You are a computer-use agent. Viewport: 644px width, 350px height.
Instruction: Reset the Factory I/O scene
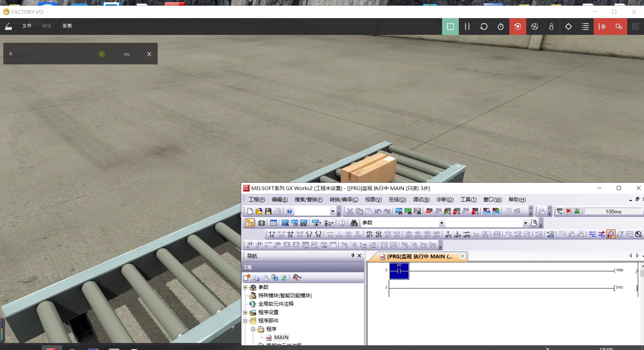point(484,26)
